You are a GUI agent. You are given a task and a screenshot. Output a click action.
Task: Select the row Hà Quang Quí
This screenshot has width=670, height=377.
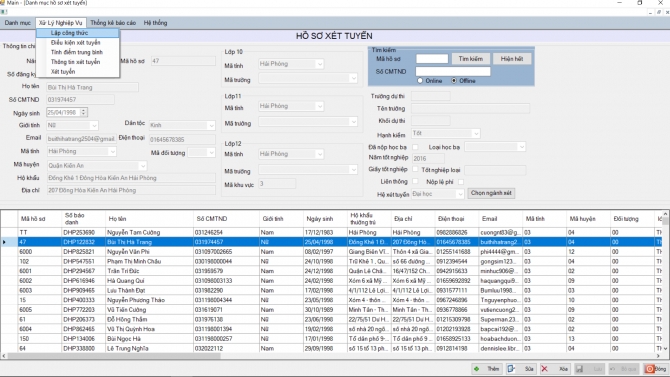pyautogui.click(x=331, y=281)
